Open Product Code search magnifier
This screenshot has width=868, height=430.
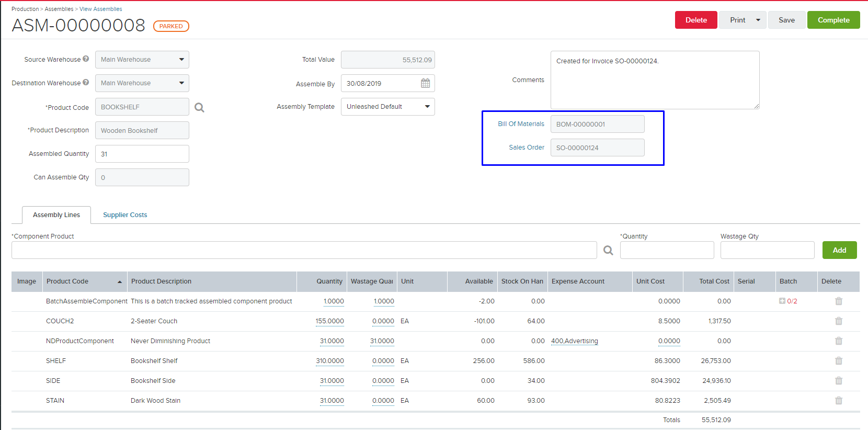(x=199, y=107)
